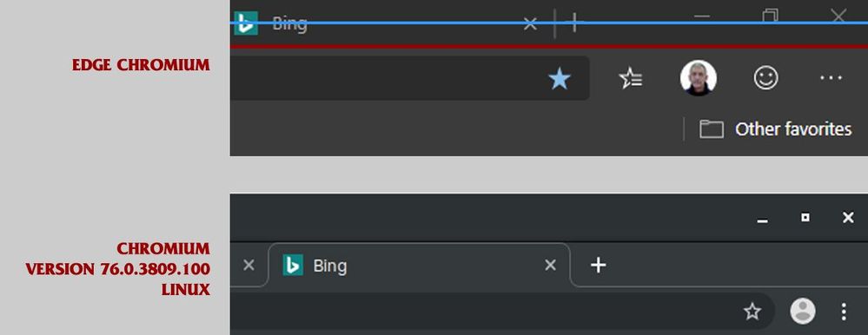Open the Other favorites folder
The height and width of the screenshot is (335, 868).
click(775, 129)
